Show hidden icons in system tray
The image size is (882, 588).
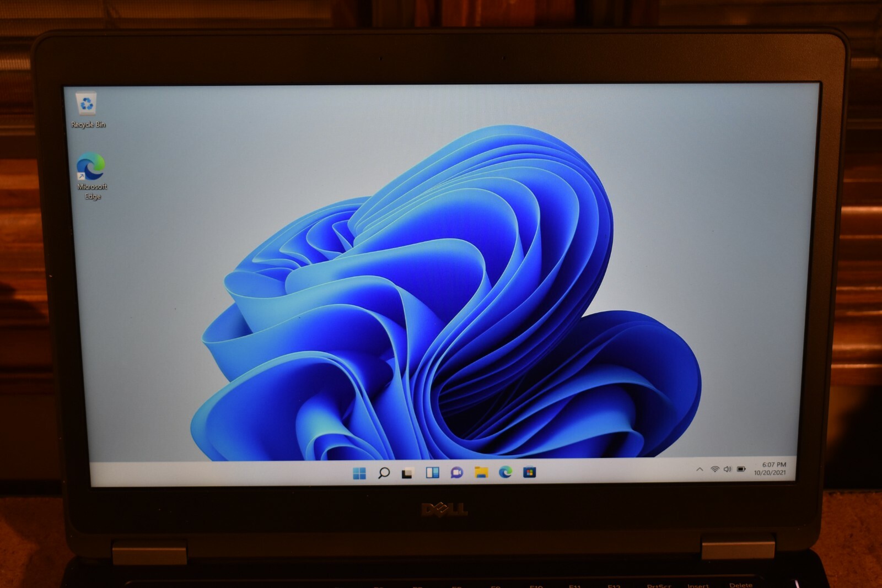click(x=700, y=470)
